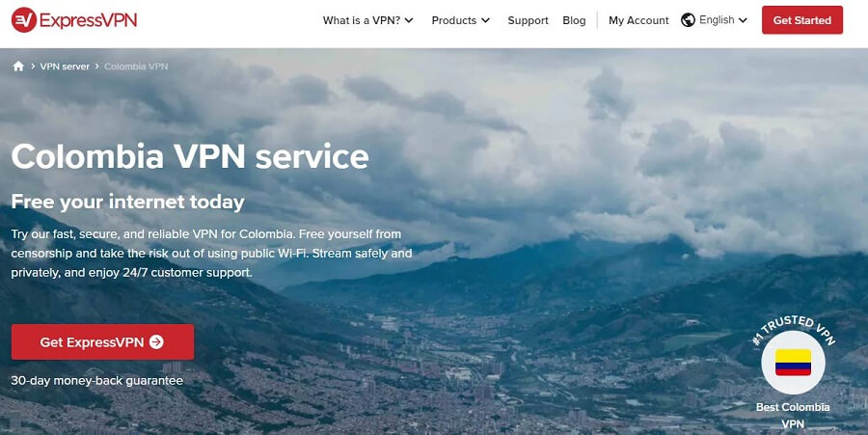Click the #1 Trusted VPN badge text
This screenshot has width=868, height=435.
794,328
